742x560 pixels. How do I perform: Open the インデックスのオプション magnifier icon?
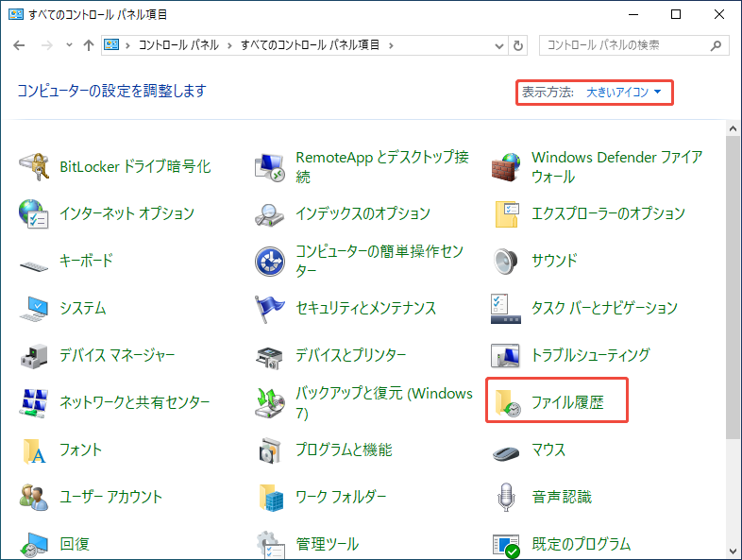tap(270, 214)
